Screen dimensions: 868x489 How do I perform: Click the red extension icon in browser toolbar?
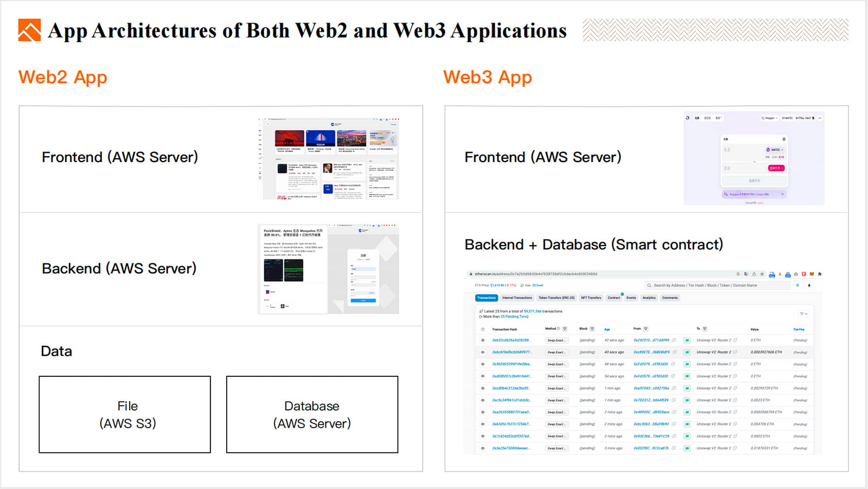(804, 274)
